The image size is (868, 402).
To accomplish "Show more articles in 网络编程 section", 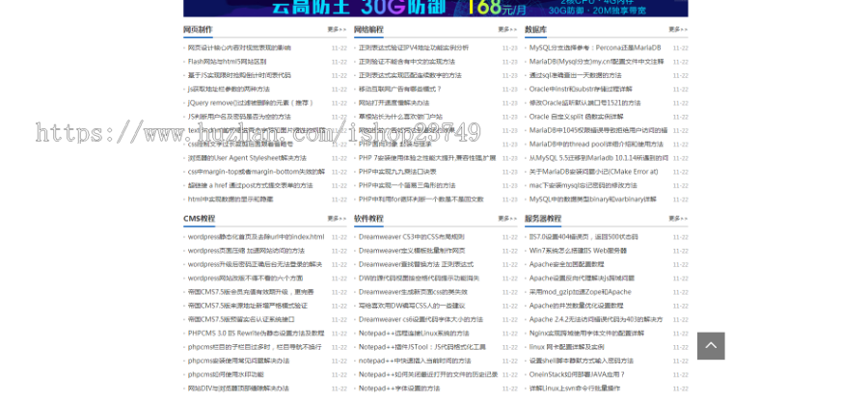I will pyautogui.click(x=507, y=29).
